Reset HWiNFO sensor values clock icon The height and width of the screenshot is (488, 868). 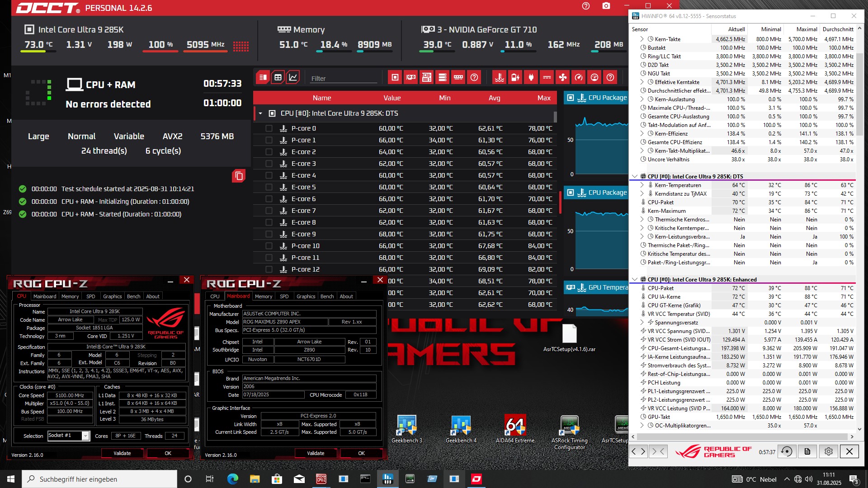(x=787, y=451)
